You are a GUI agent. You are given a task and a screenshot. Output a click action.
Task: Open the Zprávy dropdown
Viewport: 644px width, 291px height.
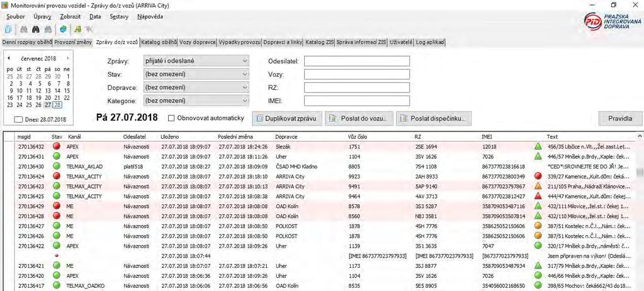[196, 61]
